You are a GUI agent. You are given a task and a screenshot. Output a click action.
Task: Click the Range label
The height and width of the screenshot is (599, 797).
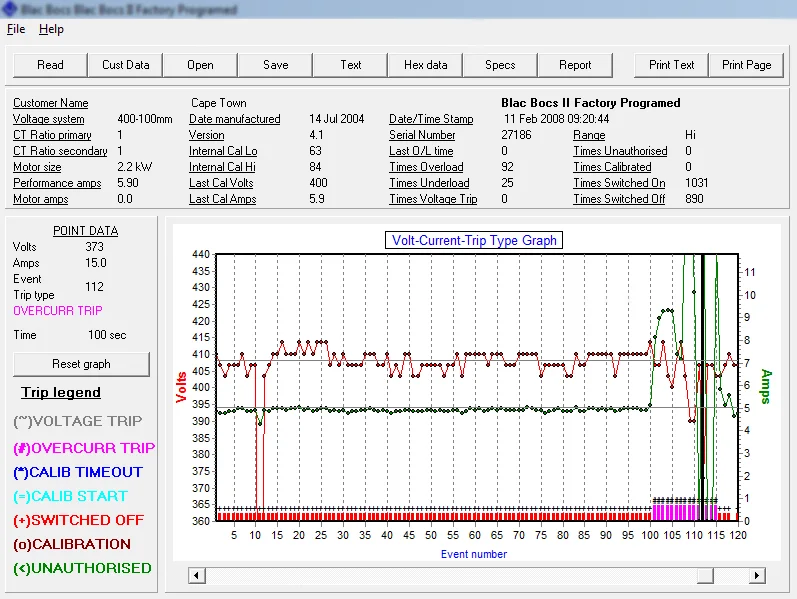click(589, 135)
